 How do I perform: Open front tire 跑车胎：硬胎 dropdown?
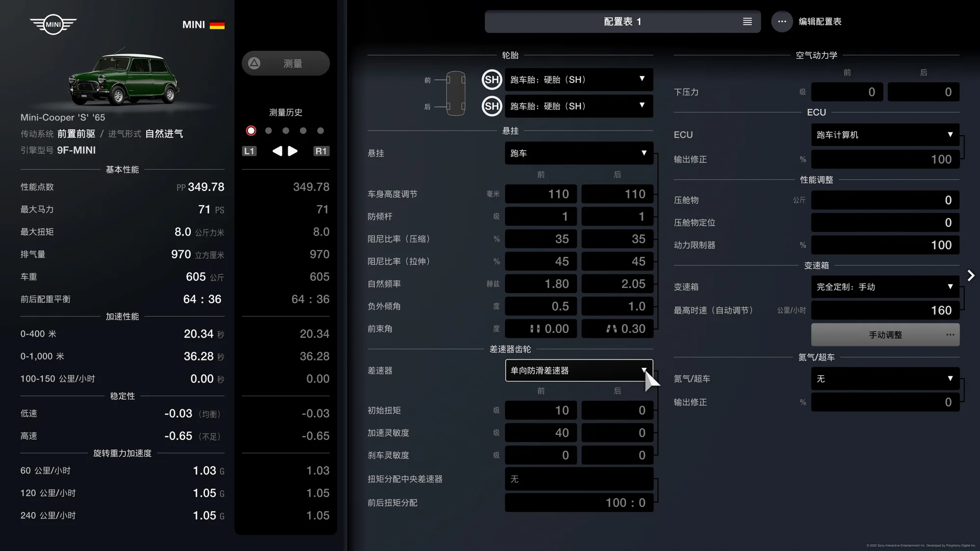(579, 80)
